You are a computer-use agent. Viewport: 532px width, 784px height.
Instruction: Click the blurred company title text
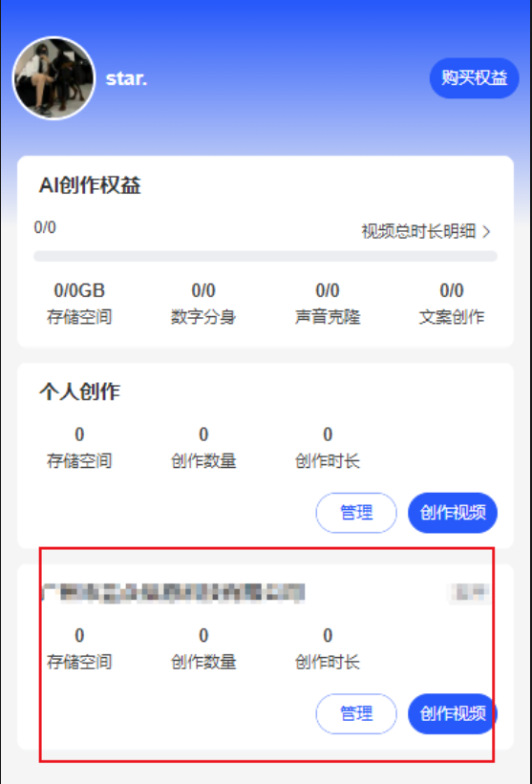point(173,593)
